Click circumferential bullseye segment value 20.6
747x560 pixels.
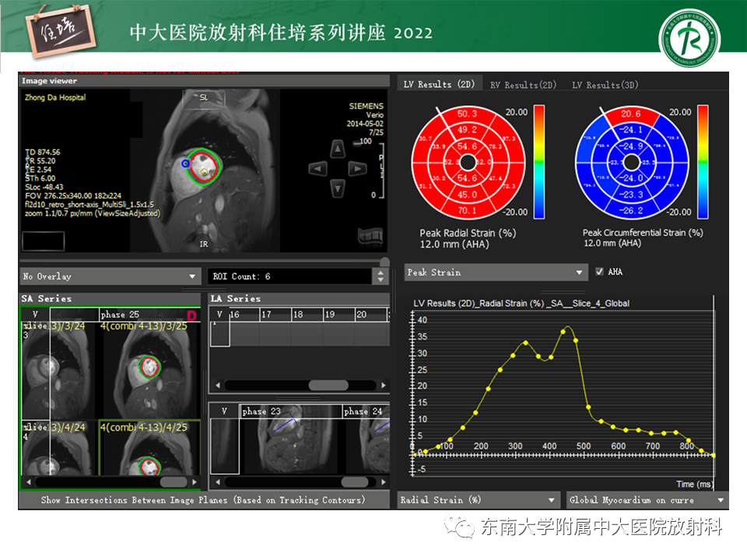coord(630,114)
